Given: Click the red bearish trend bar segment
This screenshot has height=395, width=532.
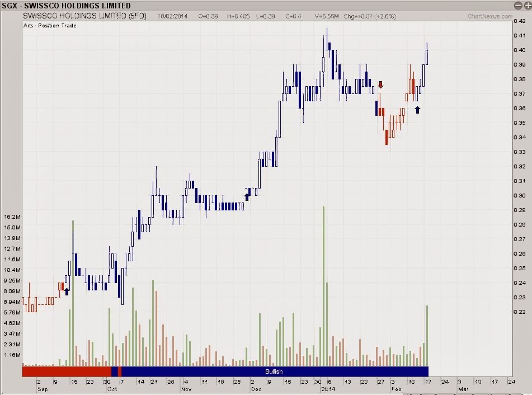Looking at the screenshot, I should 67,372.
